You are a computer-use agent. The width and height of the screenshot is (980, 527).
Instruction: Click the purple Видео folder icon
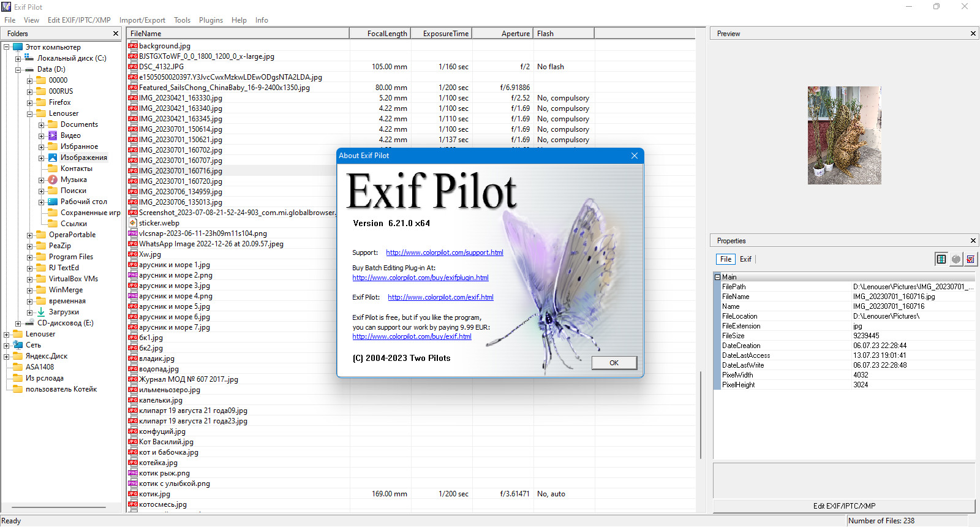[x=53, y=135]
